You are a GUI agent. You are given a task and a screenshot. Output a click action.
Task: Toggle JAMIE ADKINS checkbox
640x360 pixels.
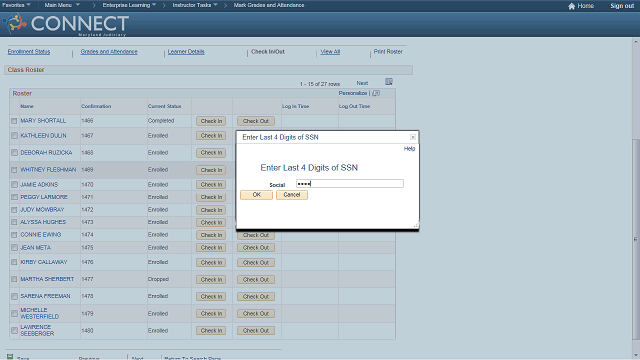(14, 184)
